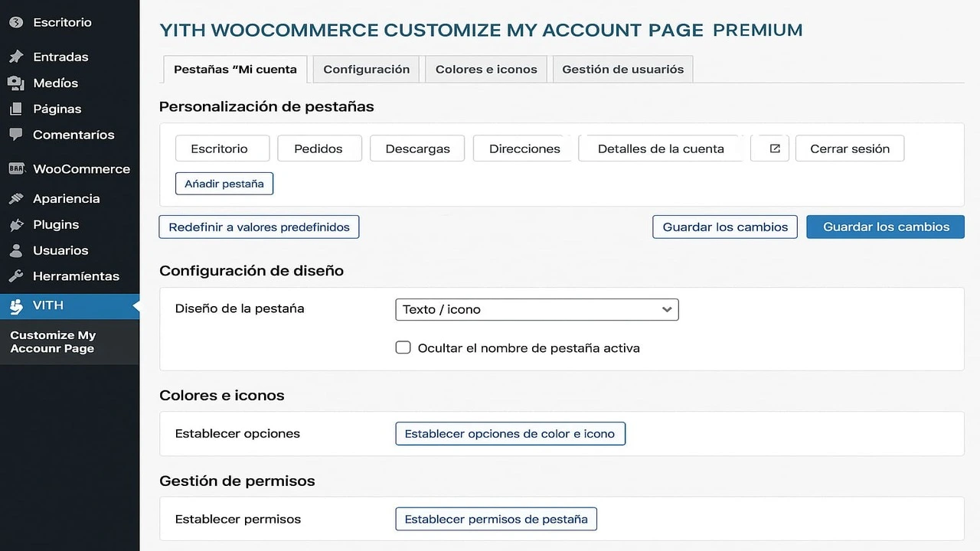Viewport: 980px width, 551px height.
Task: Click the Medios media icon
Action: (x=15, y=83)
